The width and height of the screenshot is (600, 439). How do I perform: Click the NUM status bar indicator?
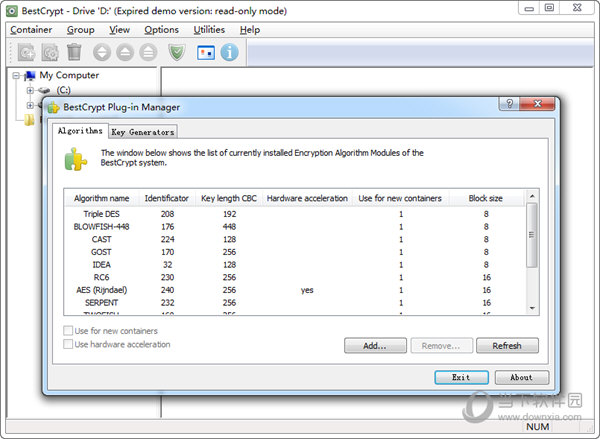(538, 427)
